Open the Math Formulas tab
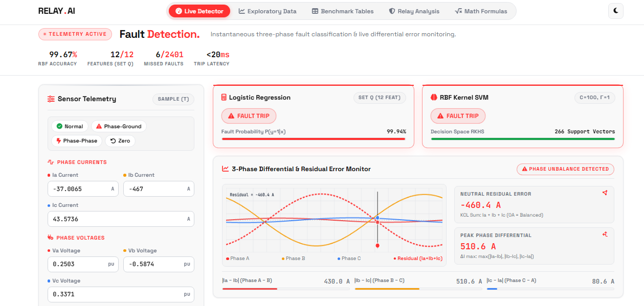644x306 pixels. [481, 11]
